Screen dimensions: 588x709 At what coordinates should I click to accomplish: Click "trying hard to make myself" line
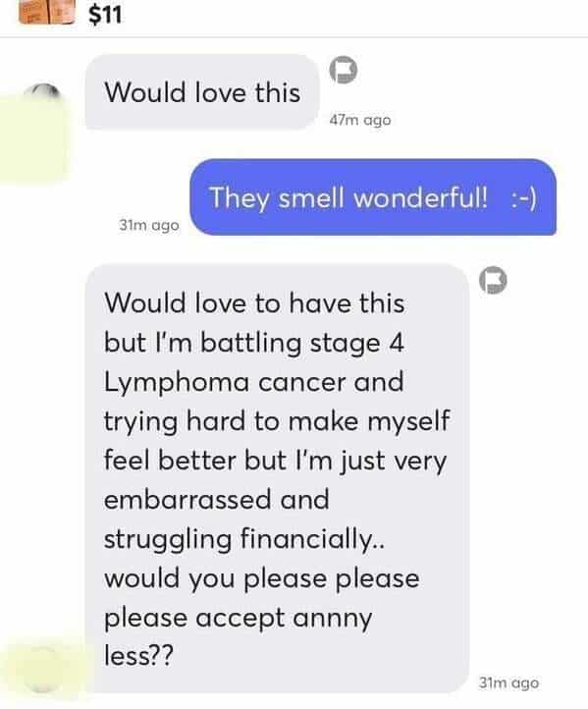[x=277, y=421]
